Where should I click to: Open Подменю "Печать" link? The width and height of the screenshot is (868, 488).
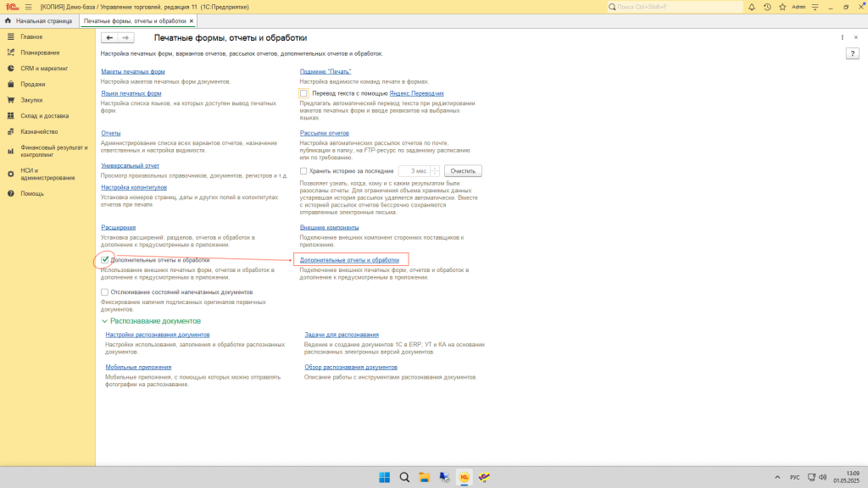pyautogui.click(x=325, y=71)
